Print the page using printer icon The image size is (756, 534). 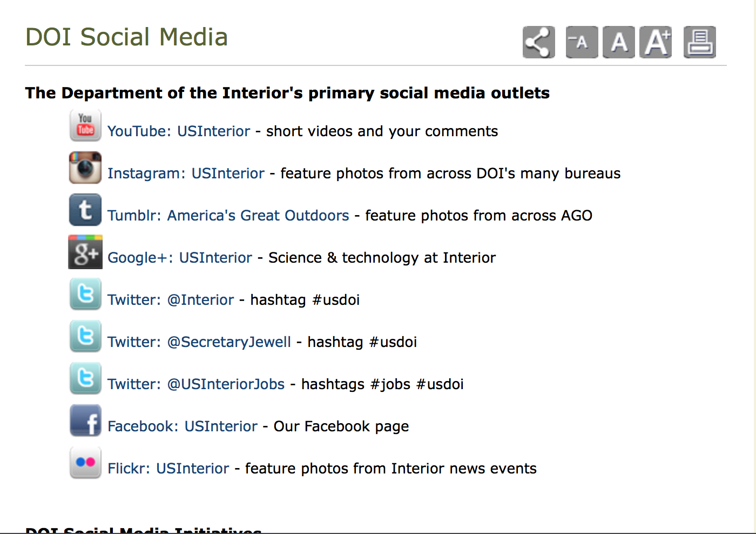[x=699, y=42]
